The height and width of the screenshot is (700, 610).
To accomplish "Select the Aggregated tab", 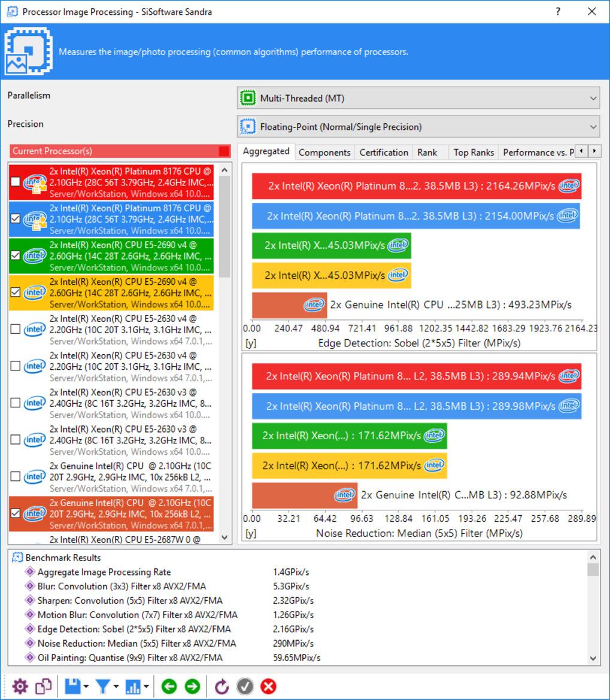I will 266,151.
